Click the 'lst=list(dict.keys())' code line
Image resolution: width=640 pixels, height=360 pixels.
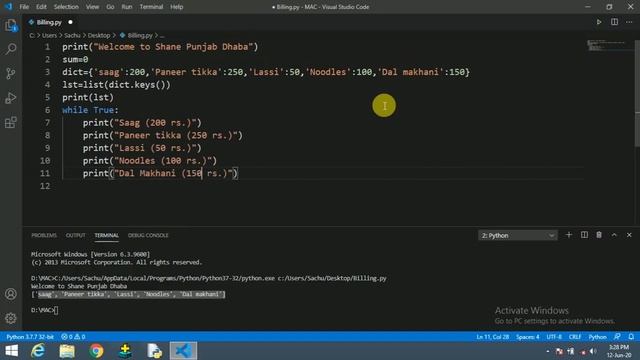click(x=116, y=85)
